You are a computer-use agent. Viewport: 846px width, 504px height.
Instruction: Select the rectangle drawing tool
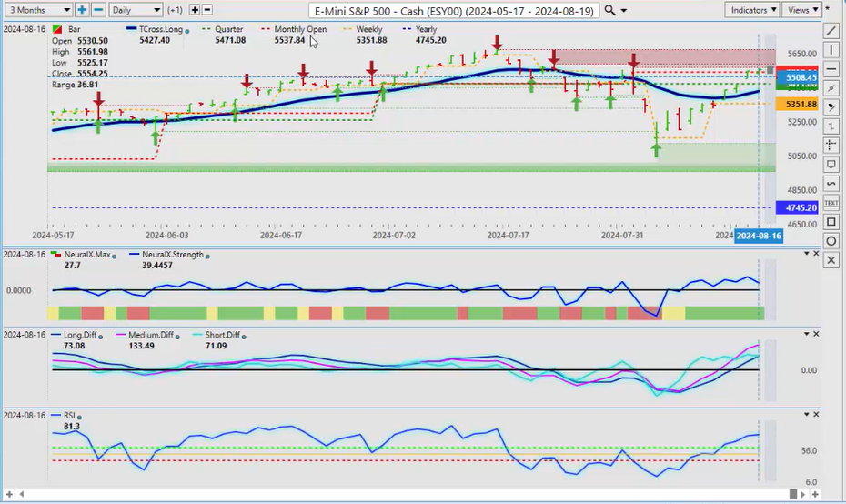(x=831, y=221)
